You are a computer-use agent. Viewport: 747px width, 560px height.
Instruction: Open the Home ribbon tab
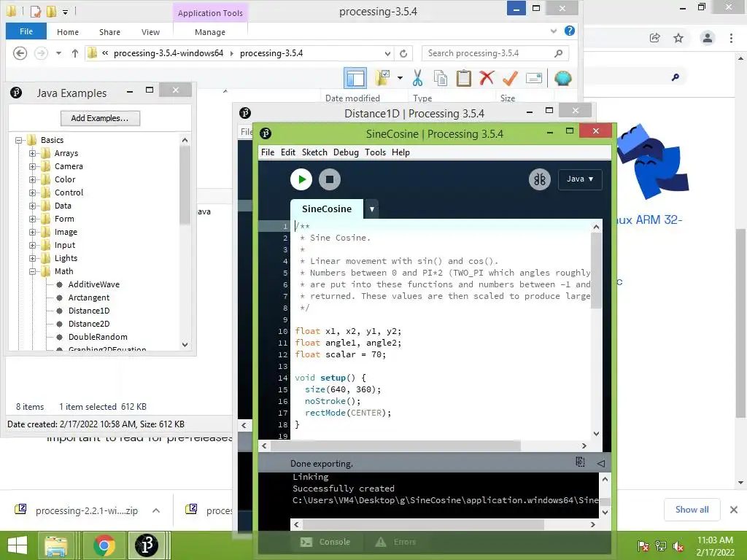(x=68, y=32)
